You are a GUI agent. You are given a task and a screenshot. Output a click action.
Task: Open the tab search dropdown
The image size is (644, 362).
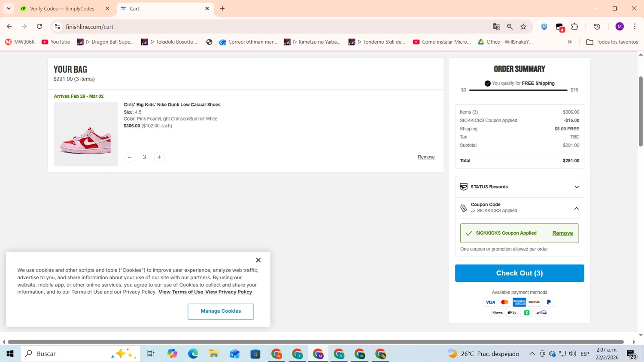coord(9,9)
